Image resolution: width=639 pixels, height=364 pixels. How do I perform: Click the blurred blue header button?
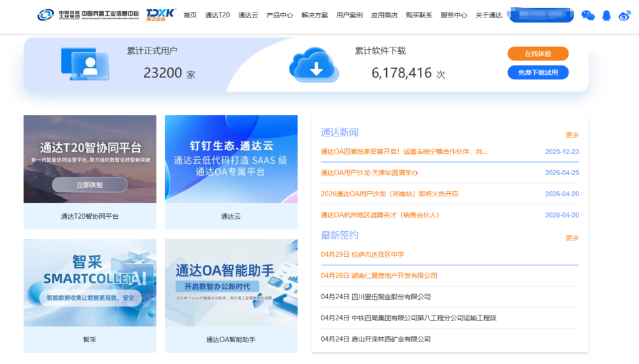point(541,15)
